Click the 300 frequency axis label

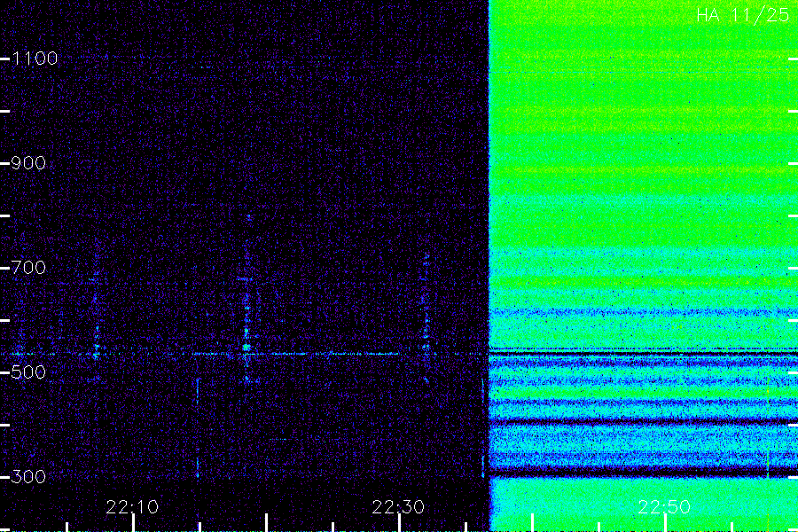pos(28,476)
